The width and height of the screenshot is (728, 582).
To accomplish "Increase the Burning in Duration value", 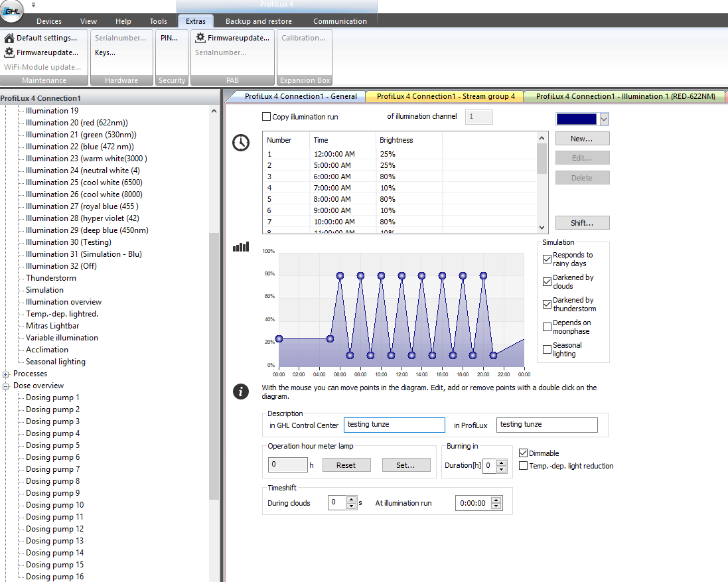I will (x=501, y=463).
